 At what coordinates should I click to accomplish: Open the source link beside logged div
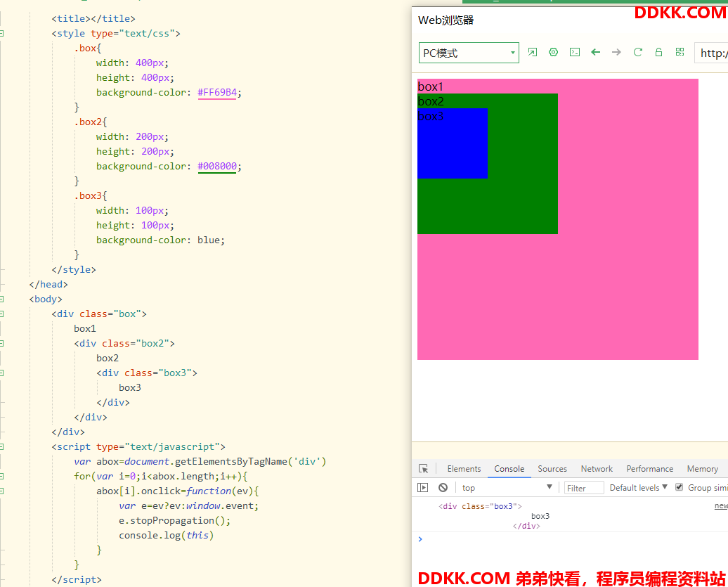[721, 505]
